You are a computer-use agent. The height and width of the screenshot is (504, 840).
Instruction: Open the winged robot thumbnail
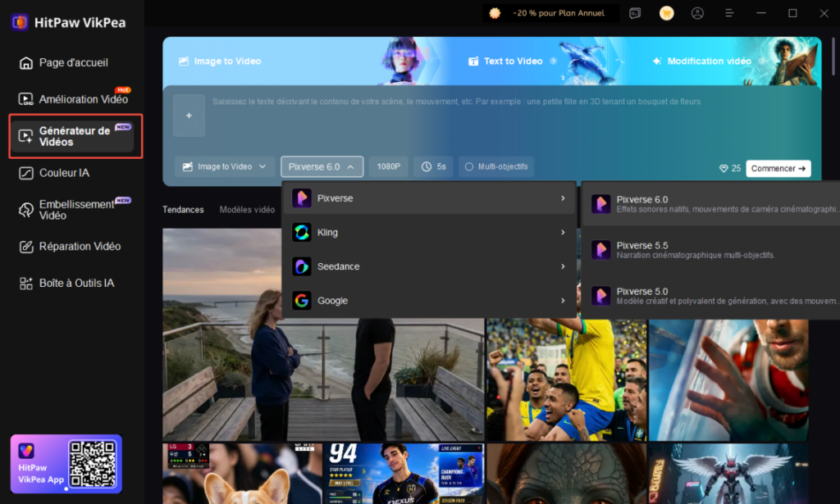(x=728, y=474)
